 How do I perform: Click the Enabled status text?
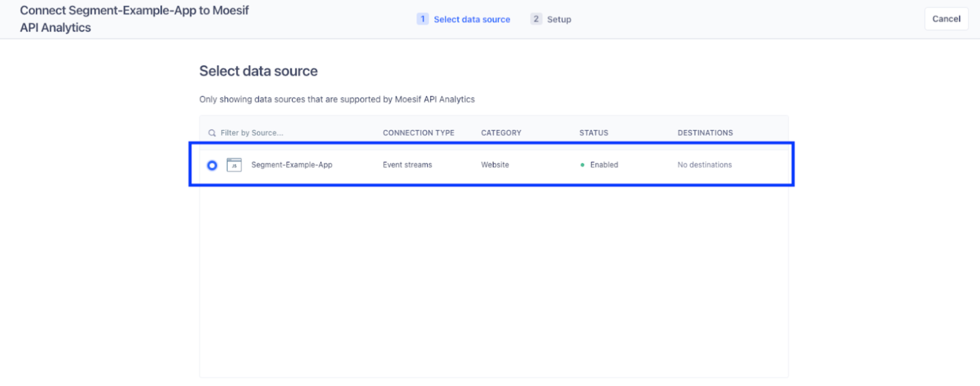coord(604,165)
